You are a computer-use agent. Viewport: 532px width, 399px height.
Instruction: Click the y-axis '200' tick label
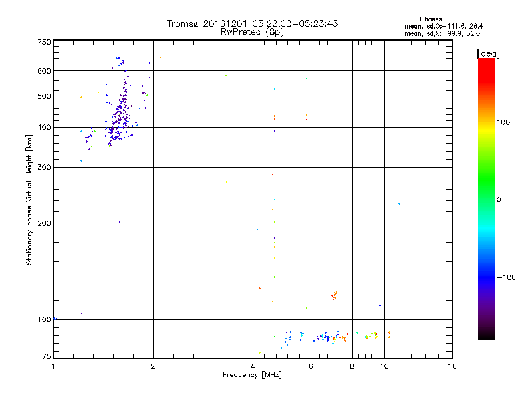point(44,223)
